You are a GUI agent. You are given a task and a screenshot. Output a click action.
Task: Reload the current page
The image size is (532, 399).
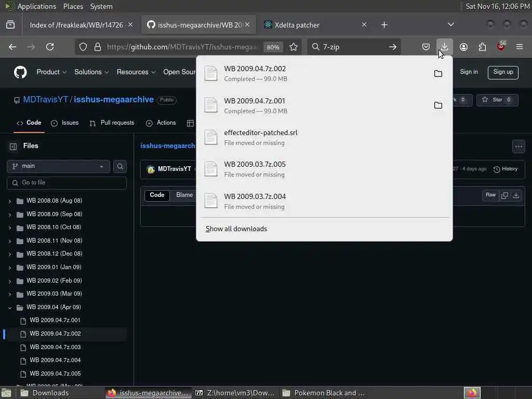coord(50,47)
